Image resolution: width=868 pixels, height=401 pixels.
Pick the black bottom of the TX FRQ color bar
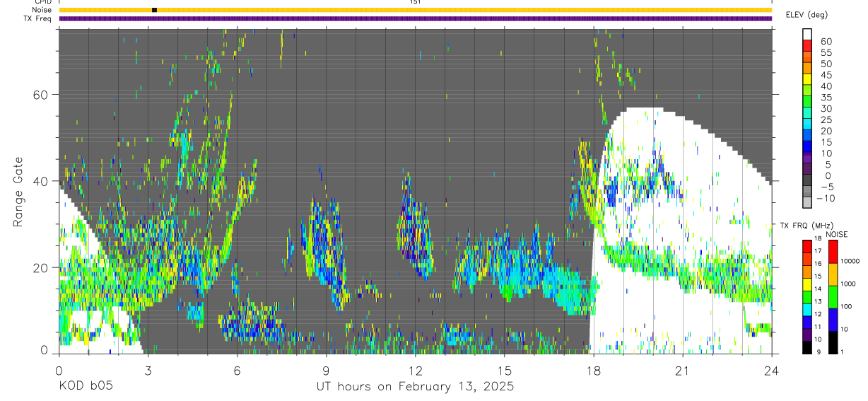pyautogui.click(x=807, y=347)
